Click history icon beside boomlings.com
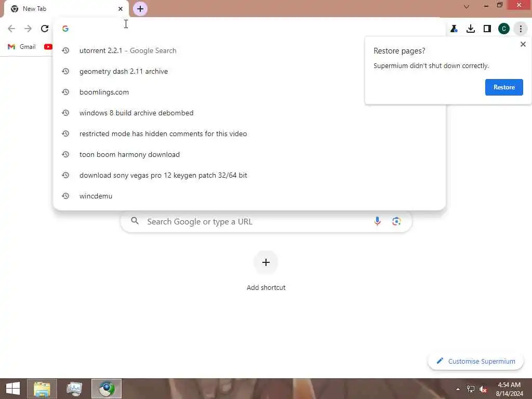This screenshot has width=532, height=399. click(65, 92)
